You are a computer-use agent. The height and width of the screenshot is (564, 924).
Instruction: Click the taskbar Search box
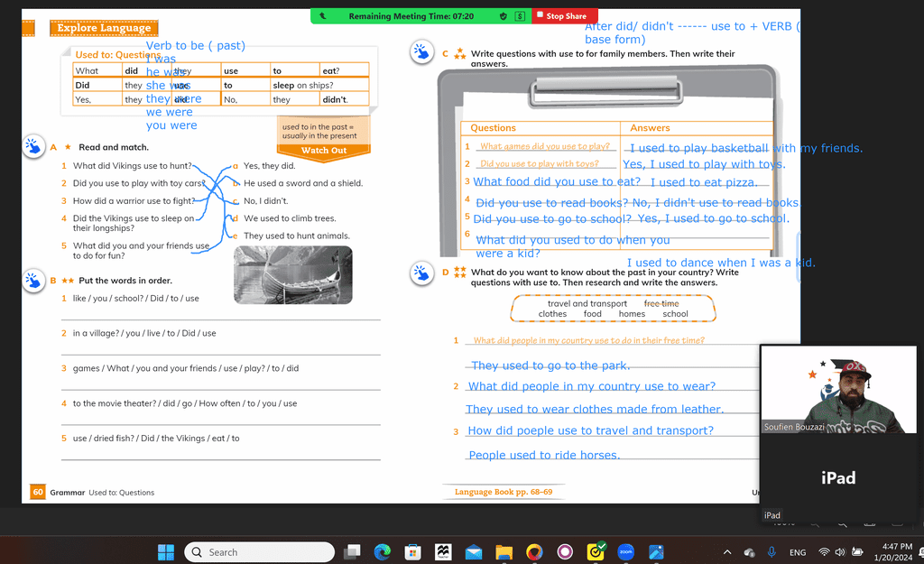point(259,552)
